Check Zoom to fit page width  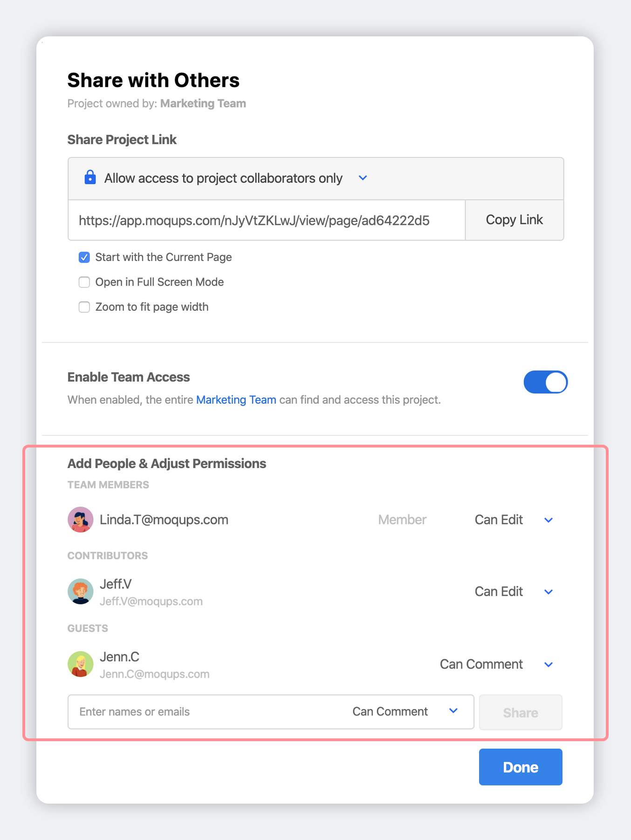84,307
